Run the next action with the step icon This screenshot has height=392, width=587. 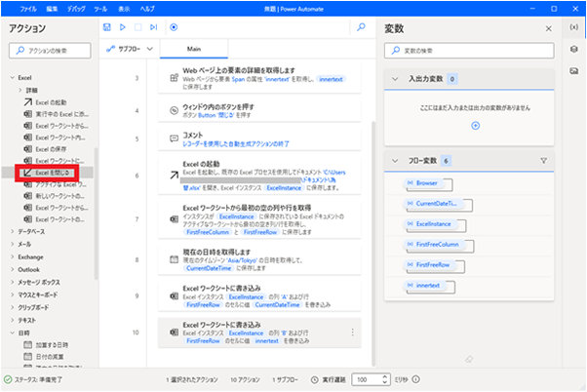pyautogui.click(x=153, y=27)
